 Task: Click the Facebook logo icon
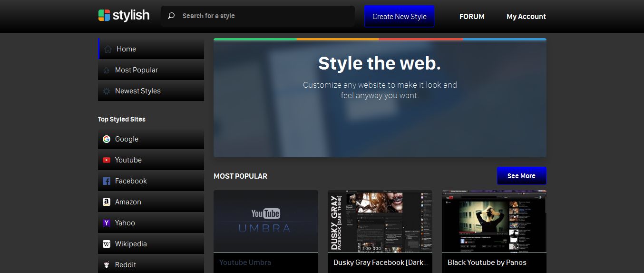tap(107, 181)
